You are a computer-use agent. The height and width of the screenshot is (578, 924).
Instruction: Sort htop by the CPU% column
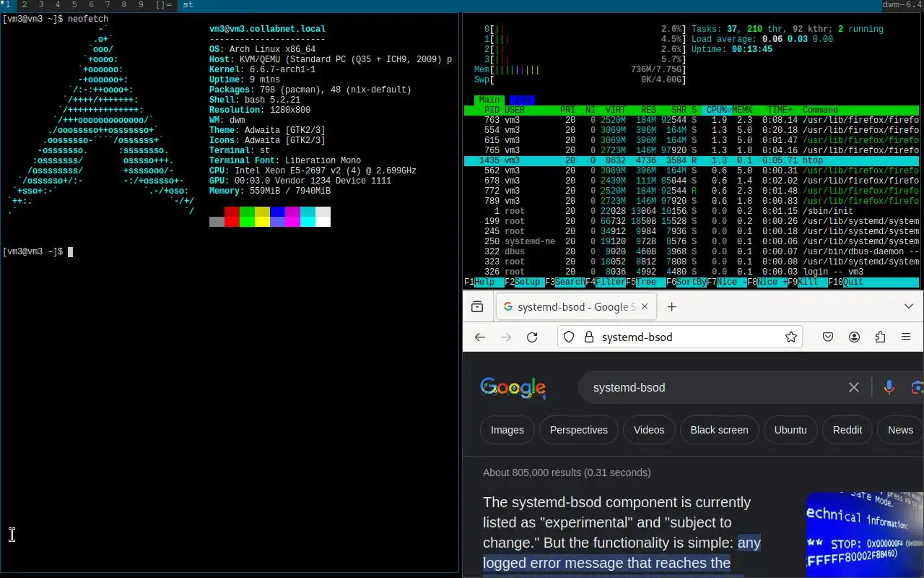[717, 110]
